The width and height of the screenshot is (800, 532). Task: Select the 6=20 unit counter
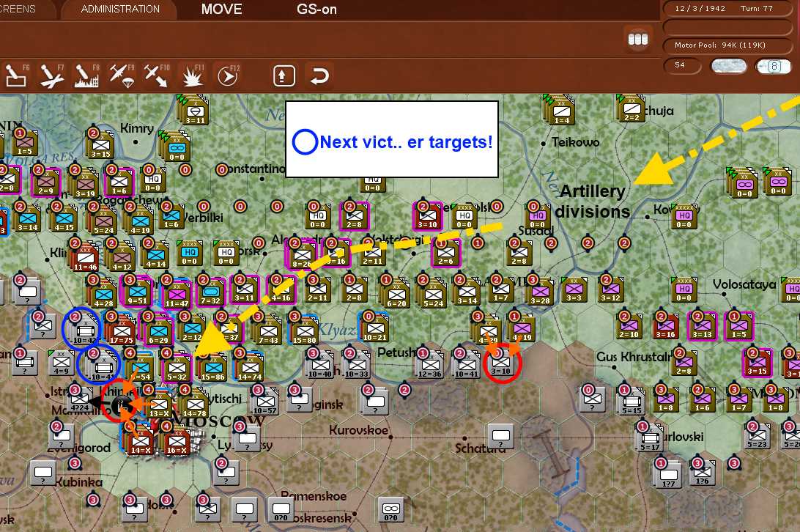396,294
